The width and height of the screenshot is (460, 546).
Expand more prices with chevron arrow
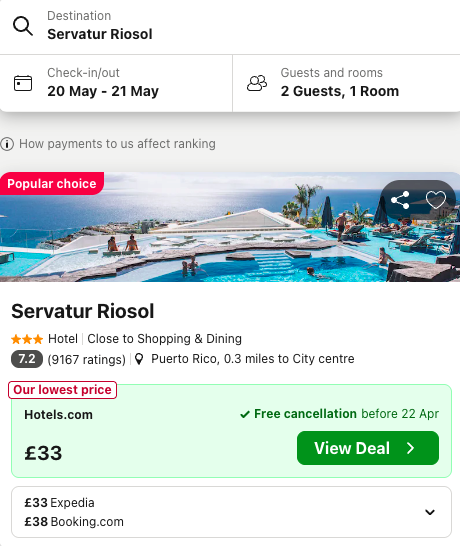tap(430, 512)
